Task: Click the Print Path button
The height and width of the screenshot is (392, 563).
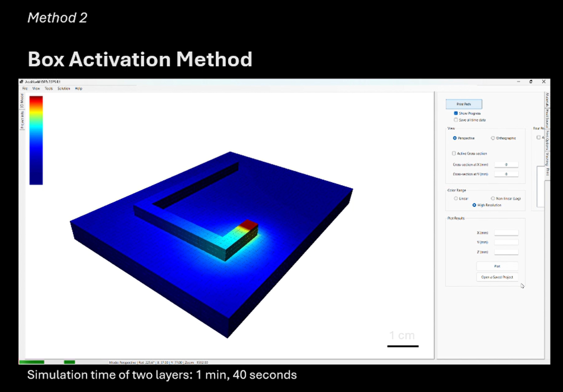Action: (464, 104)
